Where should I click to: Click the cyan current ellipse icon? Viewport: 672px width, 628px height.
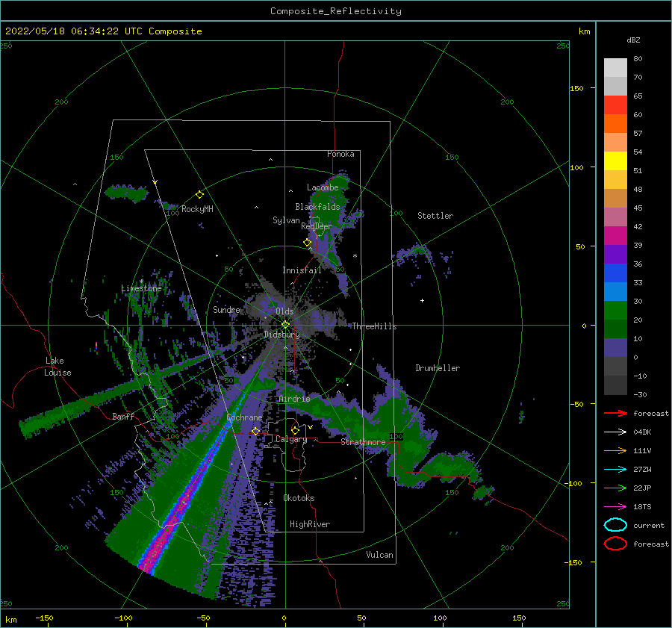coord(615,525)
